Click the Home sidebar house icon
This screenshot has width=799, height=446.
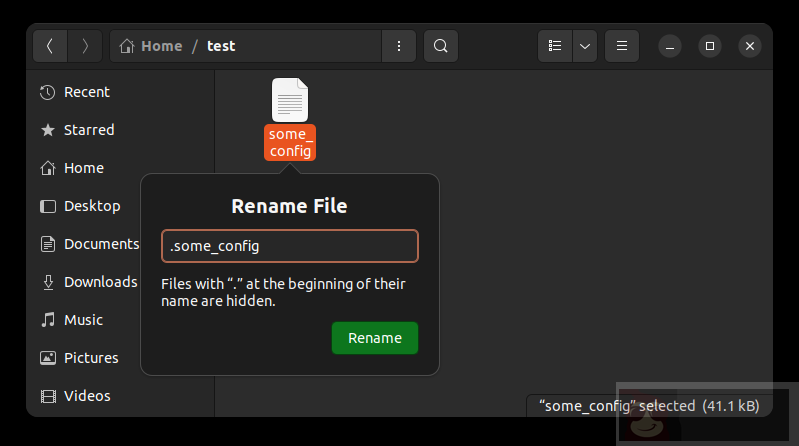tap(47, 168)
